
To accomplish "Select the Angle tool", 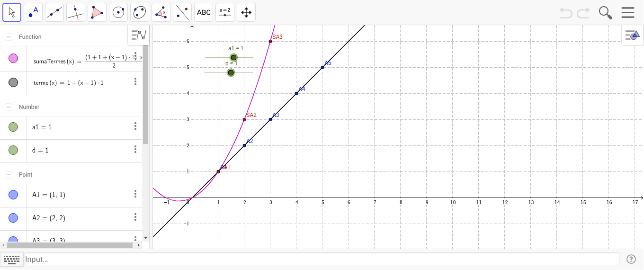I will 161,12.
